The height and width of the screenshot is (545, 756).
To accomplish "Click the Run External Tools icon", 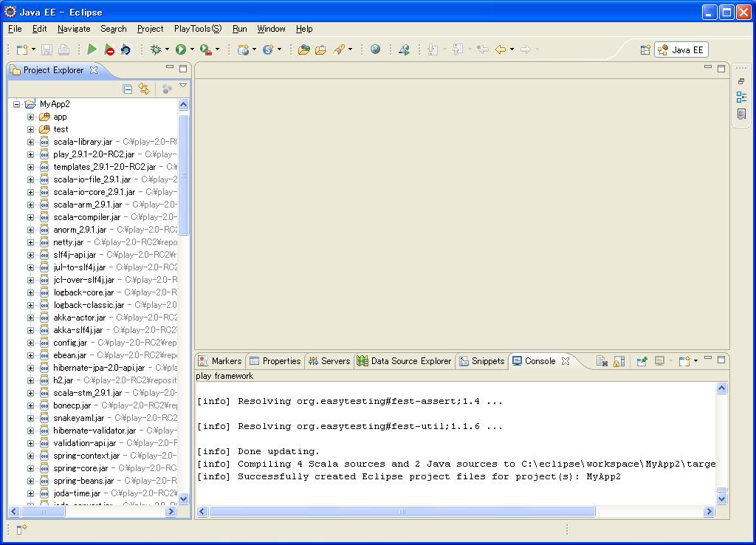I will click(206, 49).
